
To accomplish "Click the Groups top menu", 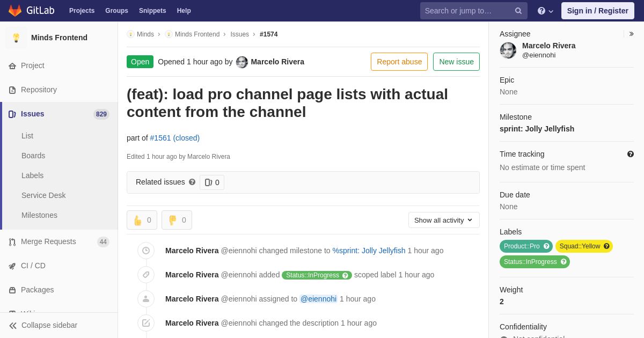I will point(116,11).
